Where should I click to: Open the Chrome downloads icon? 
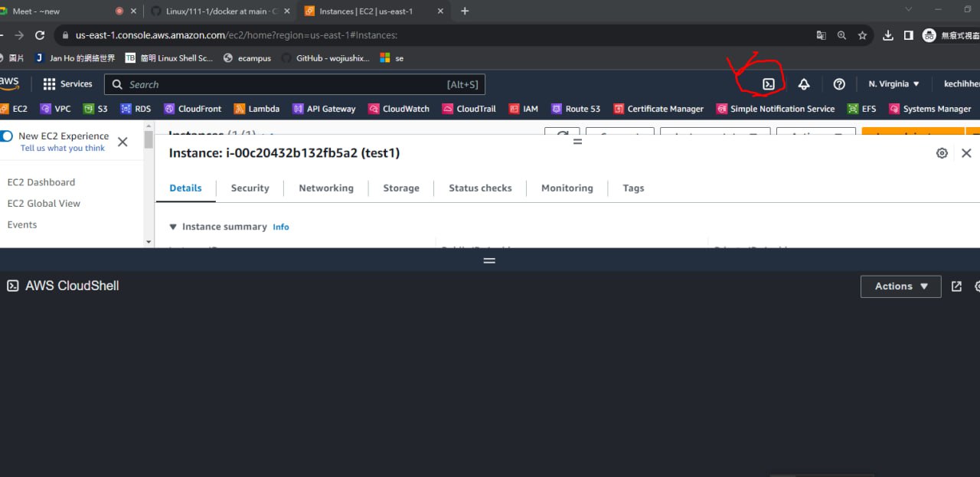tap(888, 35)
